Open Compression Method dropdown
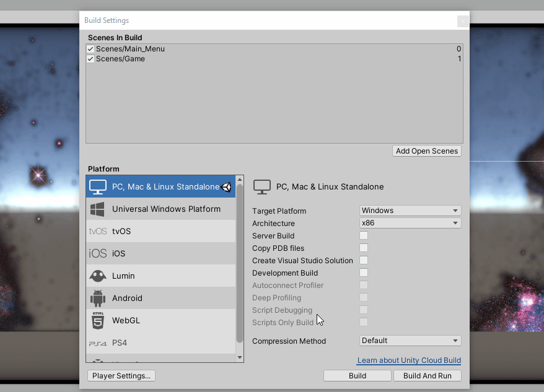 410,341
